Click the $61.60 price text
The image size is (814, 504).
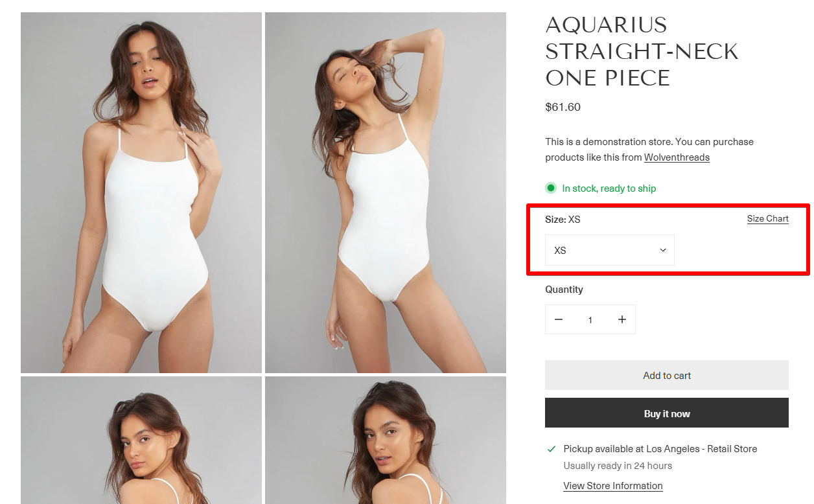pos(563,107)
